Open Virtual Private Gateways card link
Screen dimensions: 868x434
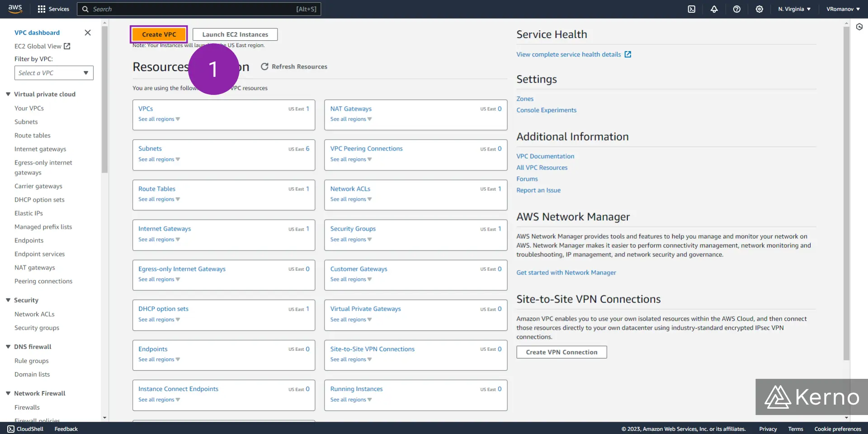point(365,309)
